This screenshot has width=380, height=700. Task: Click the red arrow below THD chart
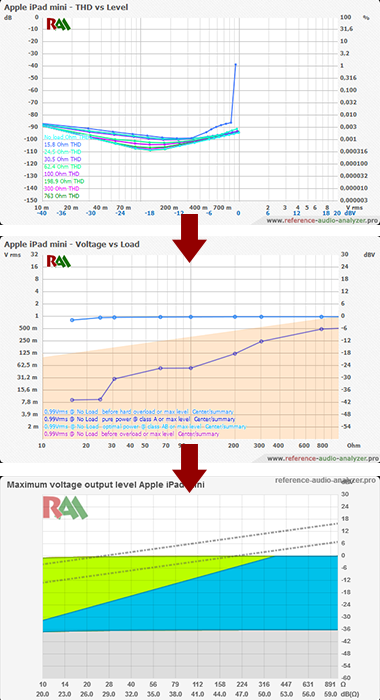[x=190, y=239]
